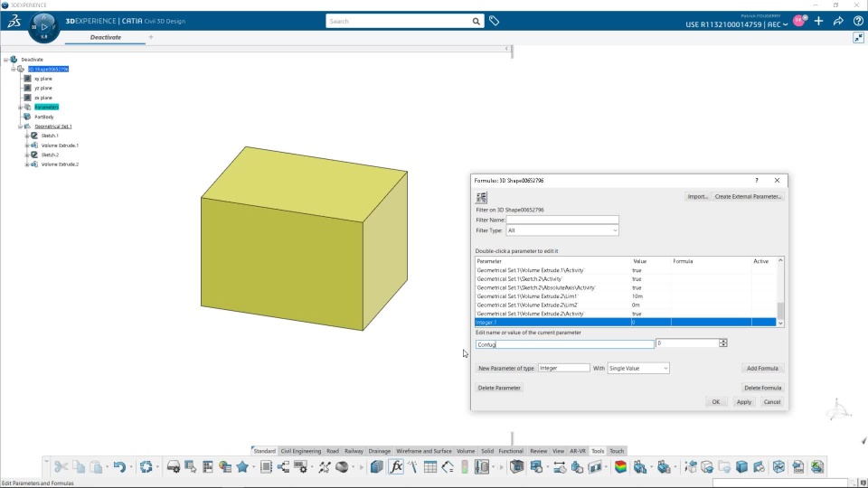868x488 pixels.
Task: Select the Deactivate document tab
Action: 105,37
